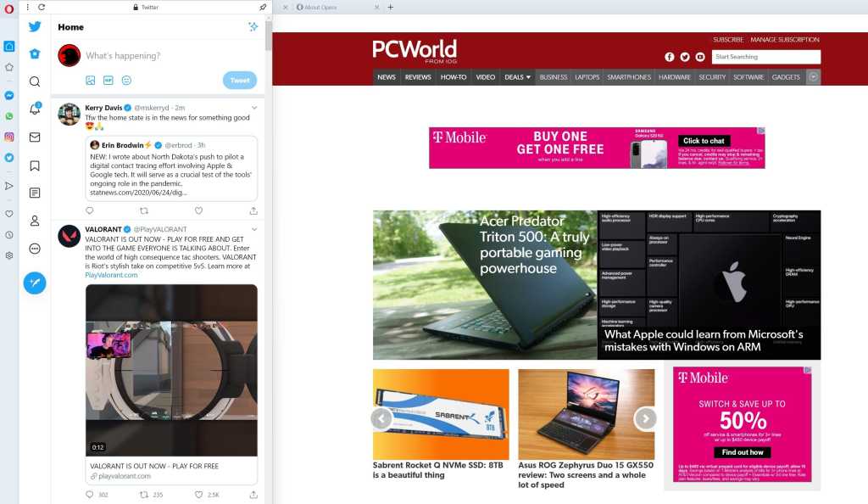Retweet Kerry Davis's tweet
This screenshot has width=868, height=504.
(144, 210)
